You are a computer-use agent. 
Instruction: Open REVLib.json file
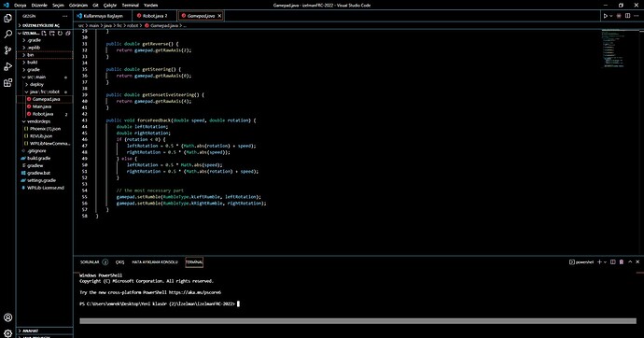(45, 136)
